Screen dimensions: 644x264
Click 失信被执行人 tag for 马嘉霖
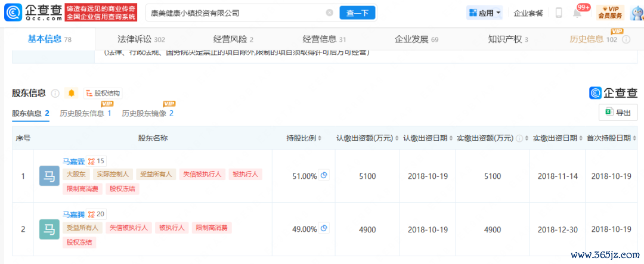pos(202,174)
